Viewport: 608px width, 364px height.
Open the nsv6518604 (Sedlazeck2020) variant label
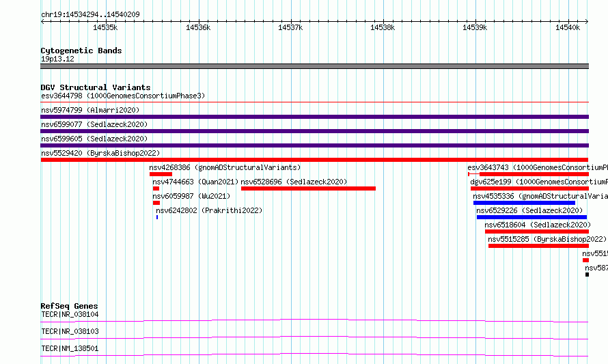click(x=538, y=225)
